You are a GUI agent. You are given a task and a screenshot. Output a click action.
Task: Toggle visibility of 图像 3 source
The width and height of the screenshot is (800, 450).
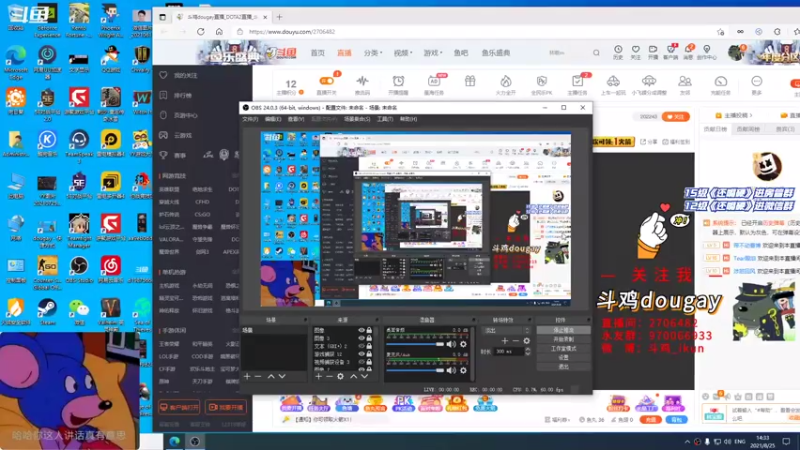click(361, 338)
